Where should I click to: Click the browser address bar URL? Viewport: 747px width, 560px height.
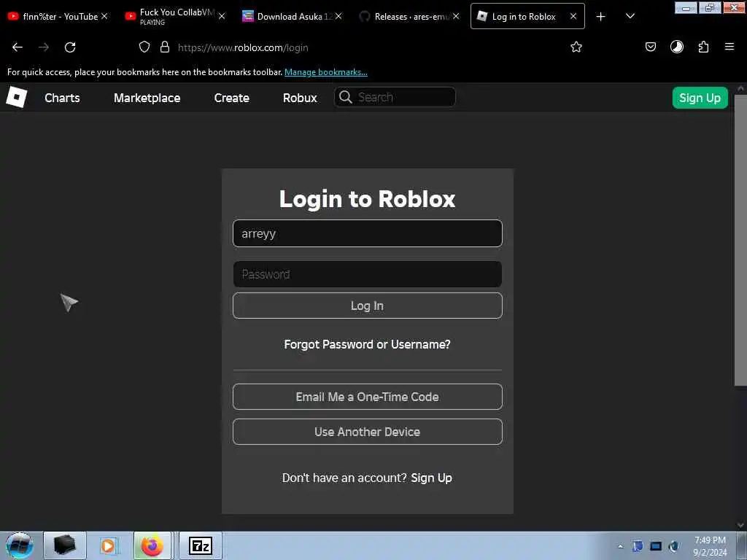coord(243,47)
